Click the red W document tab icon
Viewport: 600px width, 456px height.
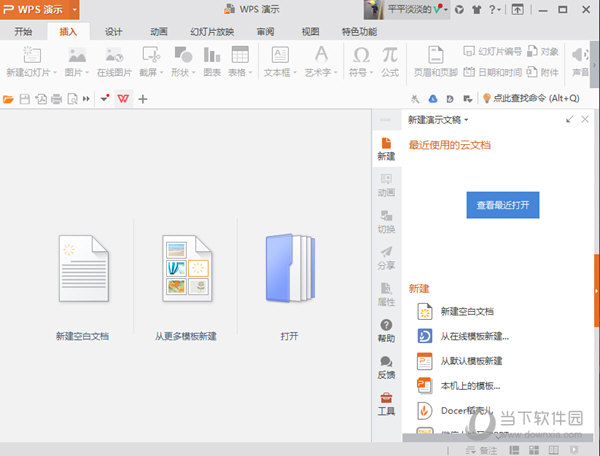pos(123,99)
